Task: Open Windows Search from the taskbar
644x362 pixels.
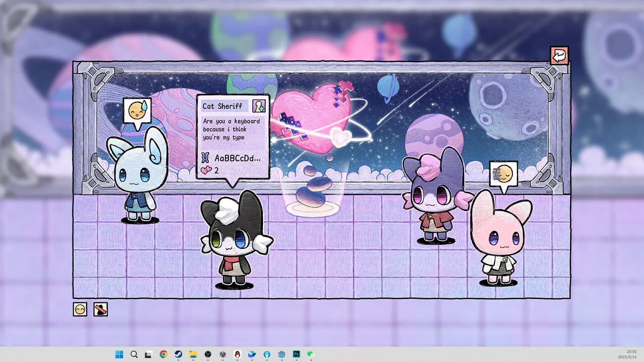Action: pyautogui.click(x=134, y=354)
